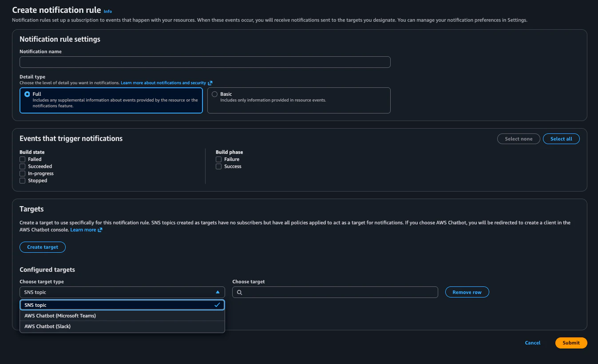
Task: Check the Succeeded build state checkbox
Action: pos(22,166)
